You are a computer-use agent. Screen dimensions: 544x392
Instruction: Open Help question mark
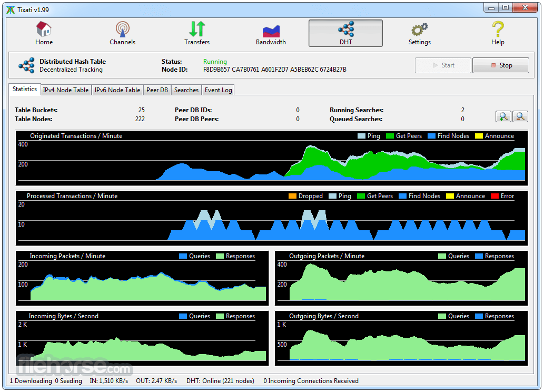coord(498,33)
